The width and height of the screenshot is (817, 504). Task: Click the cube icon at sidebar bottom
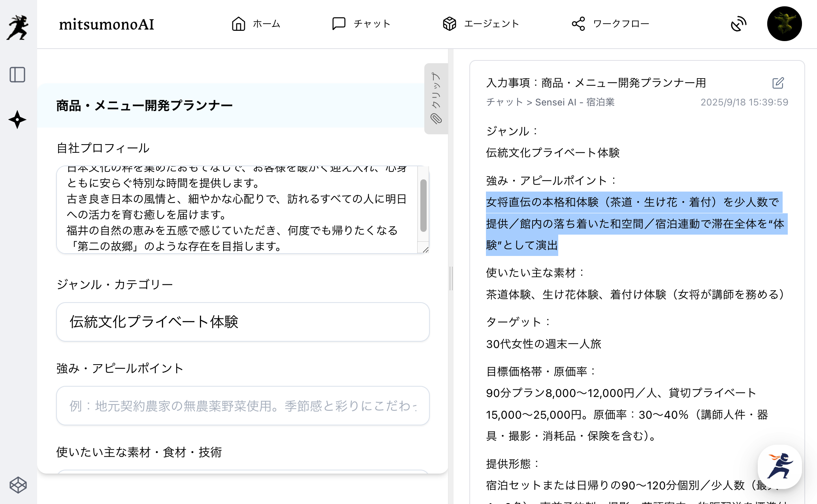click(x=18, y=485)
